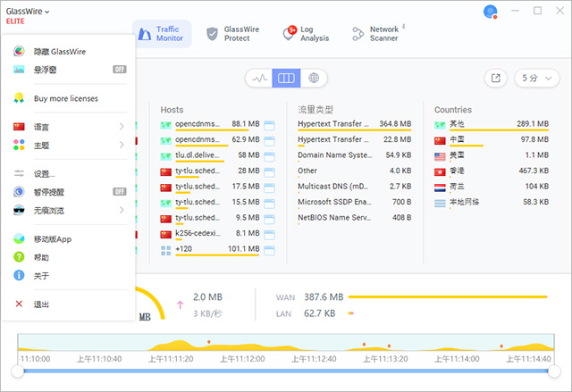Click the about info icon

pyautogui.click(x=20, y=276)
